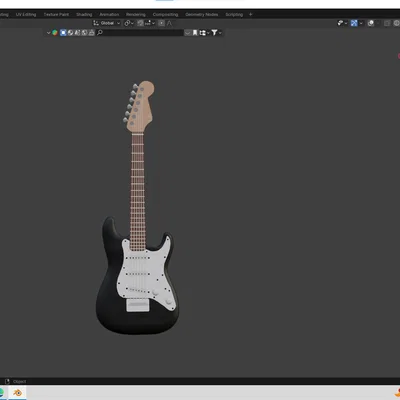Switch to the Scripting workspace tab
This screenshot has width=400, height=400.
pos(234,14)
